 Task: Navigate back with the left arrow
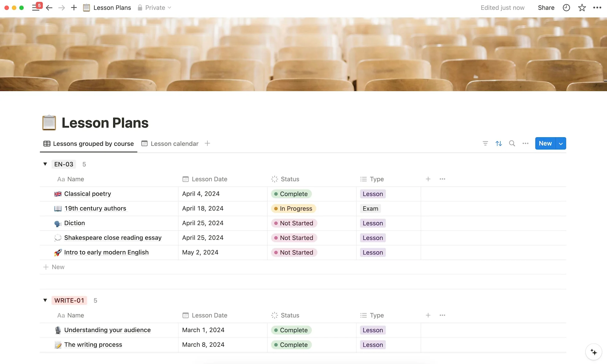tap(49, 8)
